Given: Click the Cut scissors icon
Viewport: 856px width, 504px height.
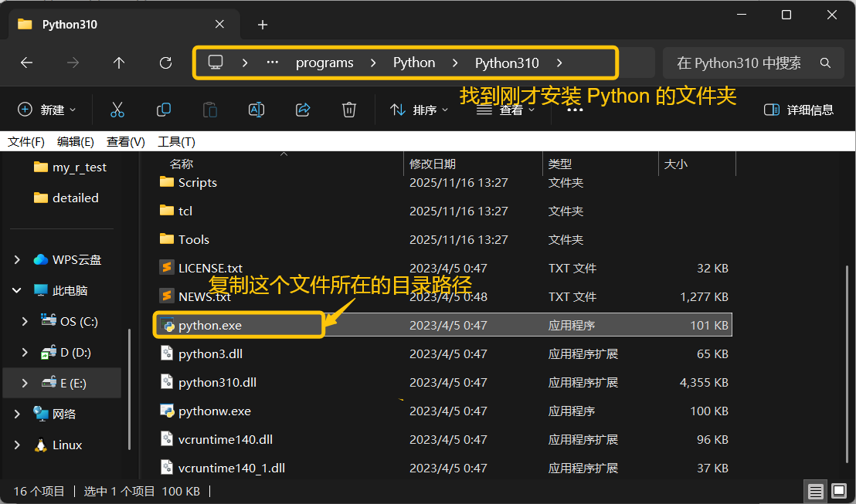Looking at the screenshot, I should click(x=117, y=110).
